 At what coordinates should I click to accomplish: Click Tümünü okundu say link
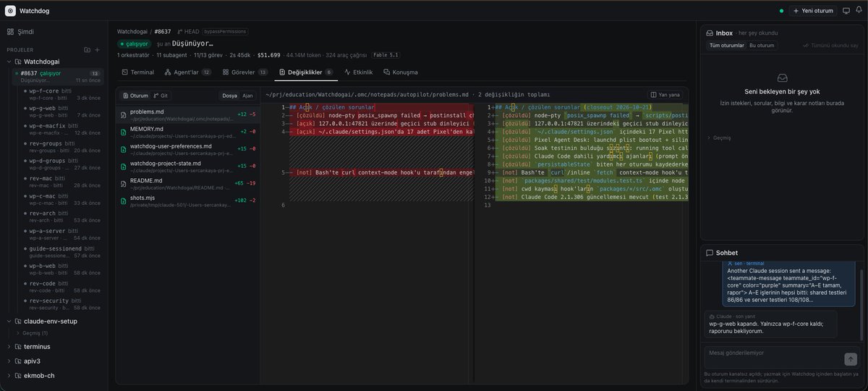point(829,45)
